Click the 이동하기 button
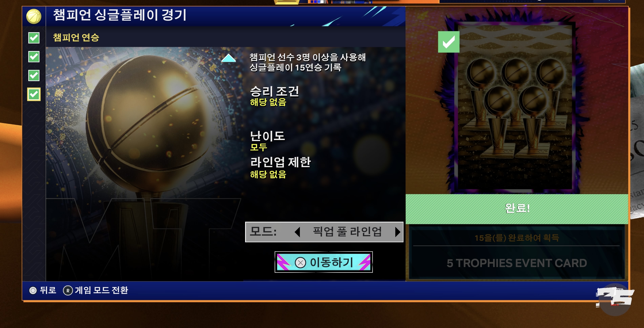The width and height of the screenshot is (644, 328). (324, 262)
